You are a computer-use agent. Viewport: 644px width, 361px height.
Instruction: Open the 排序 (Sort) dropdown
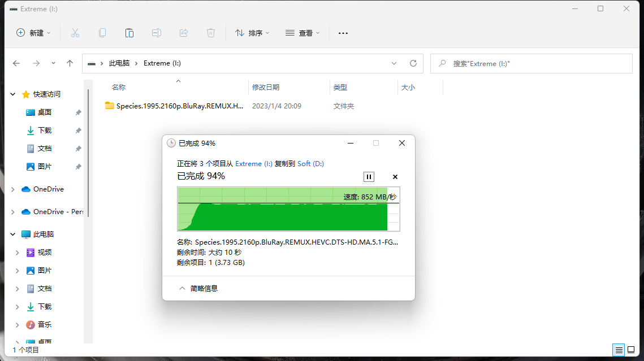(252, 33)
